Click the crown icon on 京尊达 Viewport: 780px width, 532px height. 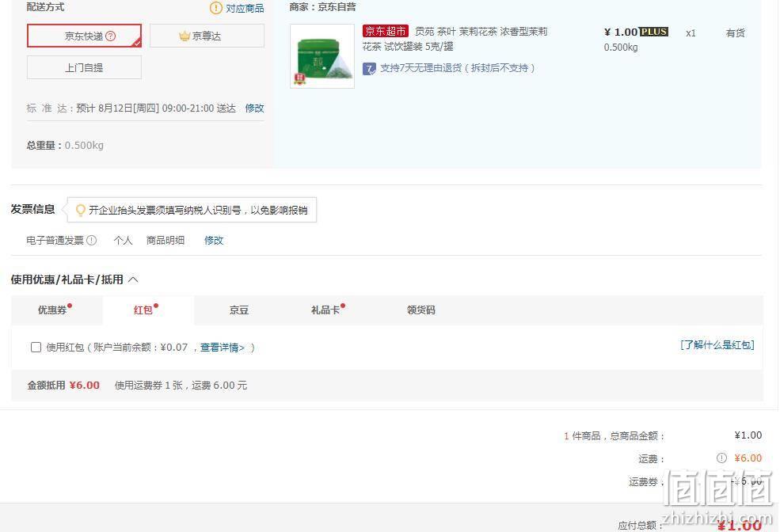coord(185,36)
